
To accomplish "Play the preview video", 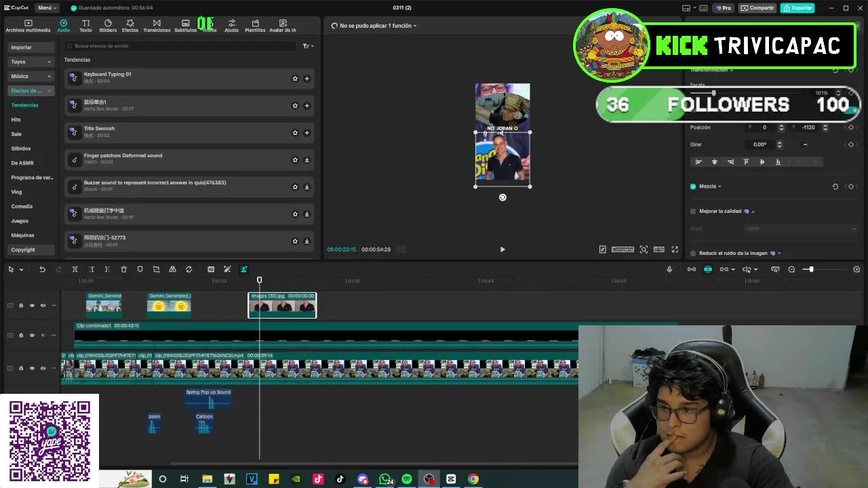I will tap(502, 249).
